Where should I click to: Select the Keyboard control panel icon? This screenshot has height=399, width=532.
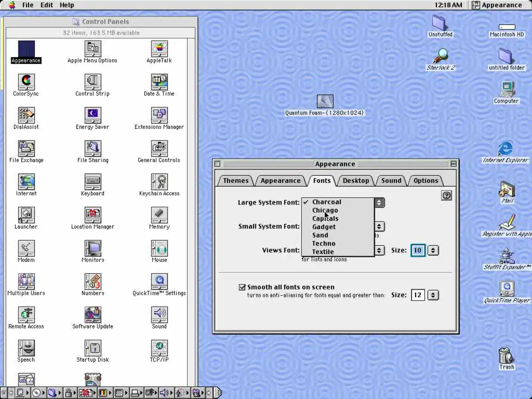click(93, 182)
